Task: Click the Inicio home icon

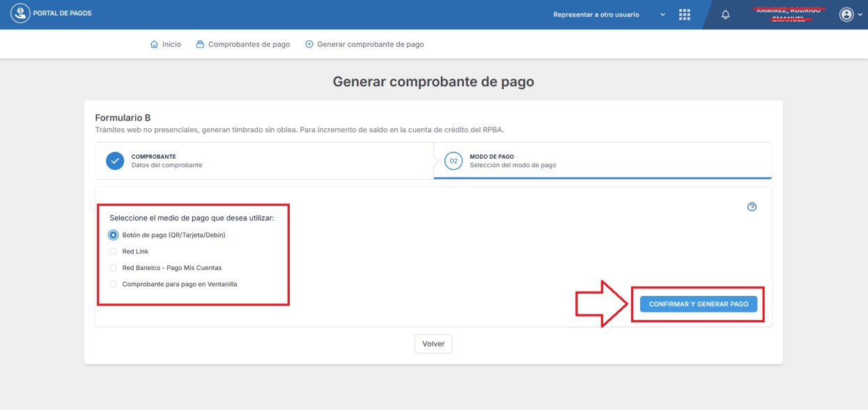Action: tap(154, 45)
